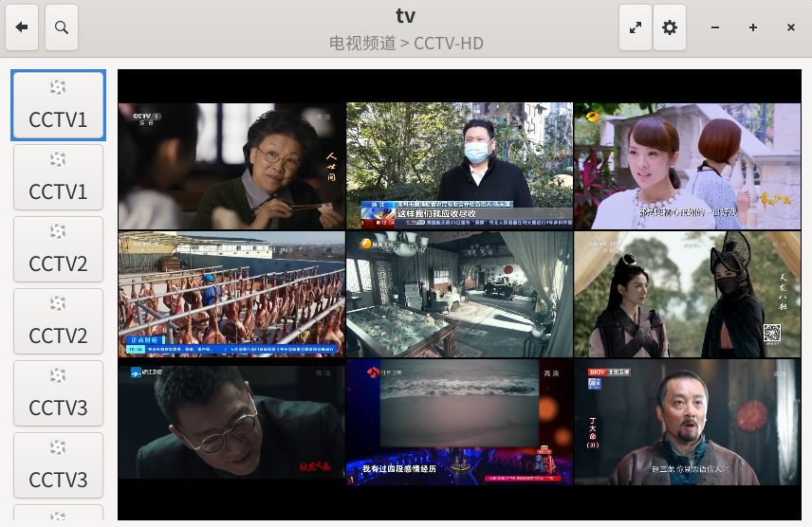
Task: Open the Hunan TV tile with two women
Action: point(687,166)
